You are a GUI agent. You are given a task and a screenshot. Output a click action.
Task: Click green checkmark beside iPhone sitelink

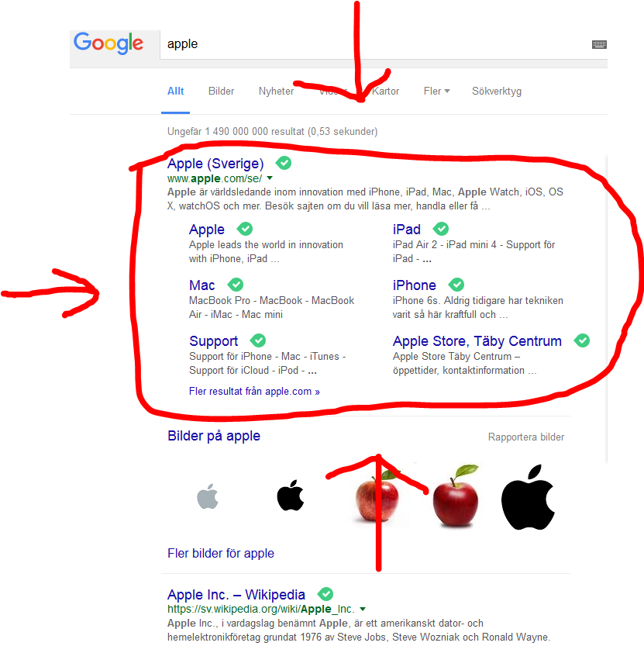tap(456, 285)
